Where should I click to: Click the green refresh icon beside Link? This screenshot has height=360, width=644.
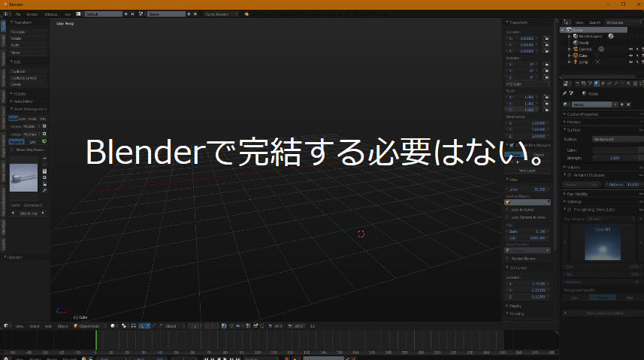(44, 141)
